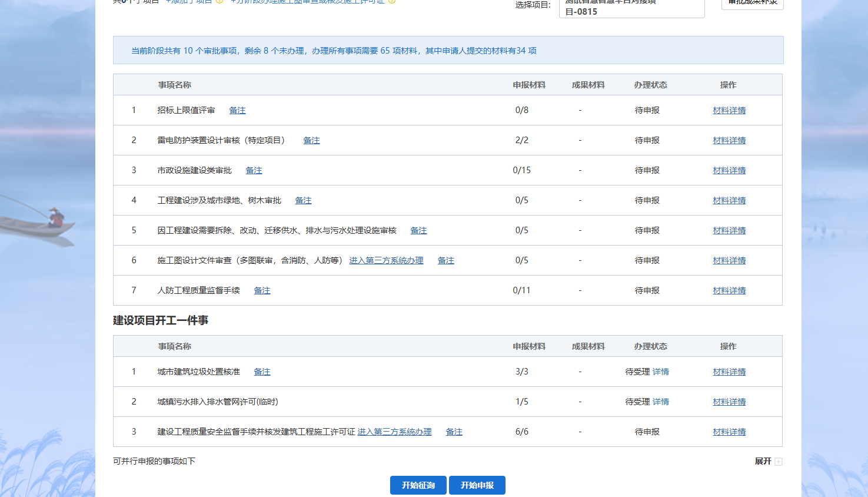Open 备注 for 因工程建设需要拆除、改动 item
This screenshot has width=868, height=497.
[418, 231]
